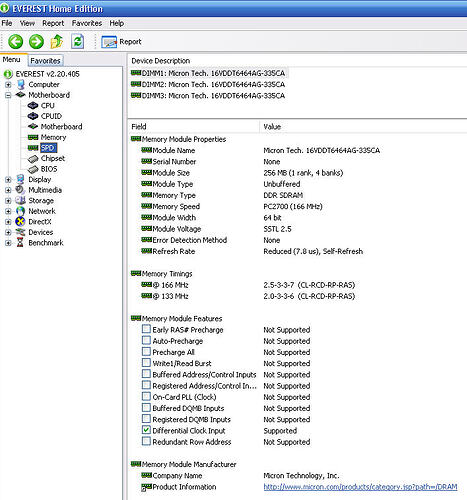Select DIMM2 Micron Tech device entry
Screen dimensions: 467x500
tap(213, 84)
